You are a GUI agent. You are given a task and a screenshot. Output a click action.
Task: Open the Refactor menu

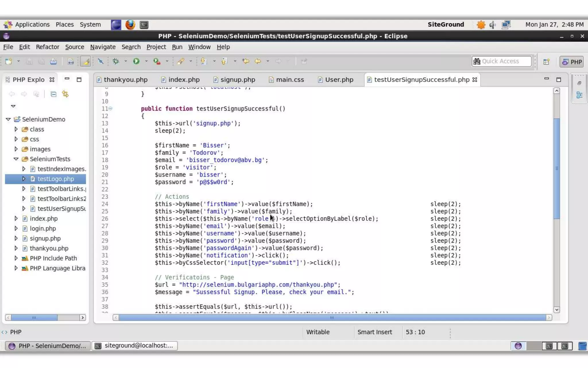coord(47,47)
